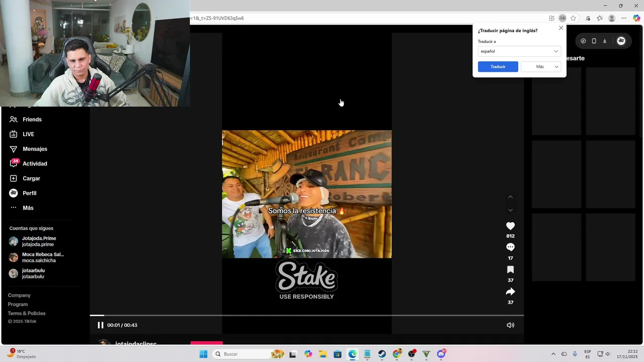Close the translate page popup
Viewport: 644px width, 362px height.
click(x=561, y=28)
